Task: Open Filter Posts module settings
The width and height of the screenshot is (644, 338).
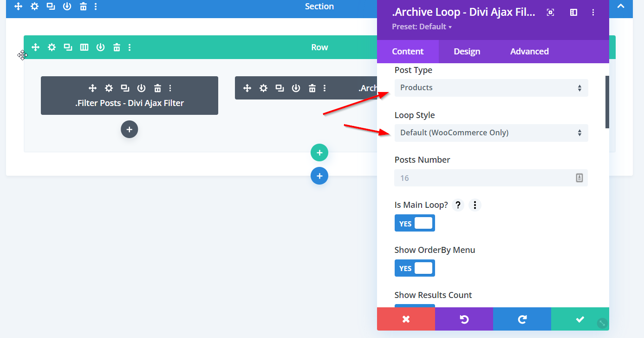Action: pos(109,88)
